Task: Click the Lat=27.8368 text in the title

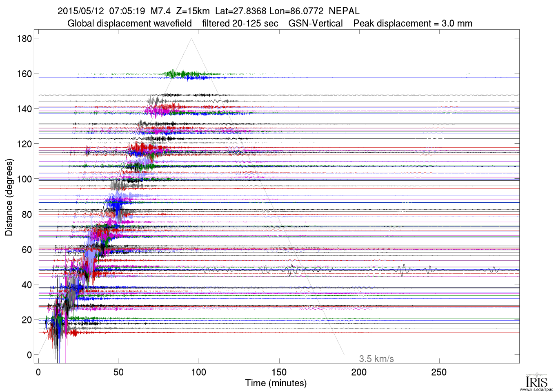Action: (x=240, y=11)
